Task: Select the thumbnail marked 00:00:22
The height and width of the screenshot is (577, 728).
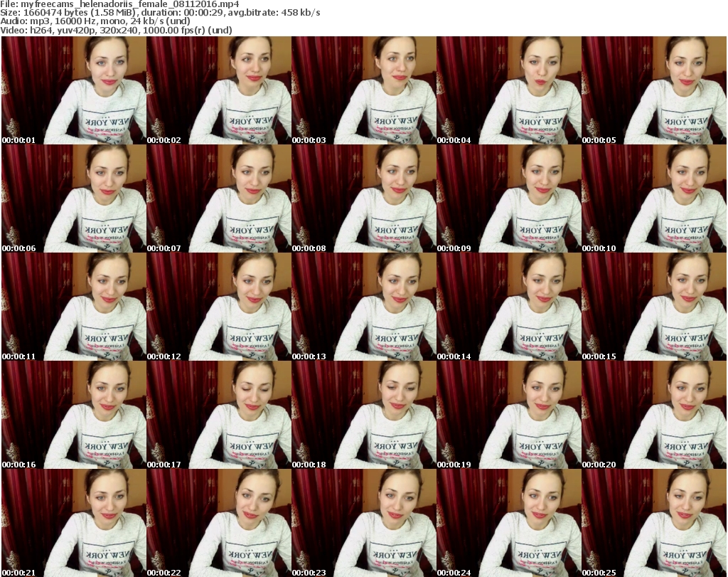Action: (218, 523)
